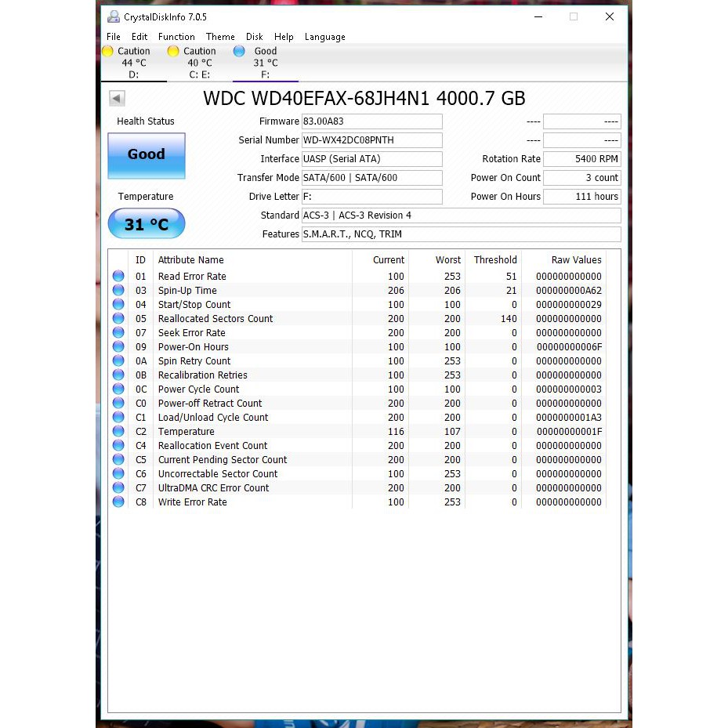
Task: Click the indicator next to Power-On Hours
Action: tap(118, 346)
